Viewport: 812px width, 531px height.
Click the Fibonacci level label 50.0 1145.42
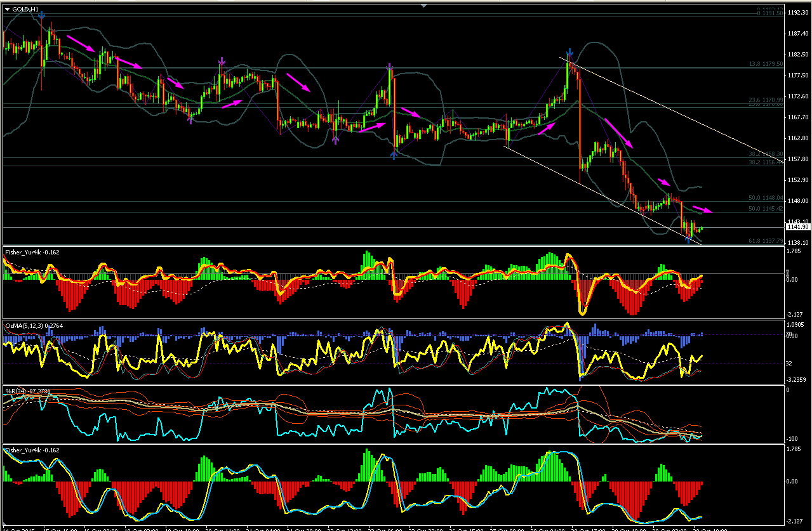point(765,209)
